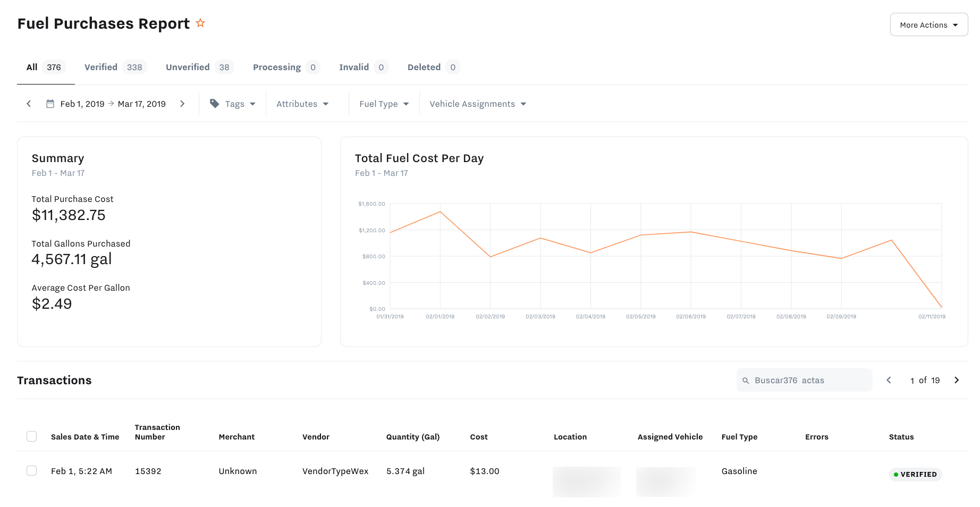Viewport: 980px width, 507px height.
Task: Click the Cost column header
Action: (x=479, y=437)
